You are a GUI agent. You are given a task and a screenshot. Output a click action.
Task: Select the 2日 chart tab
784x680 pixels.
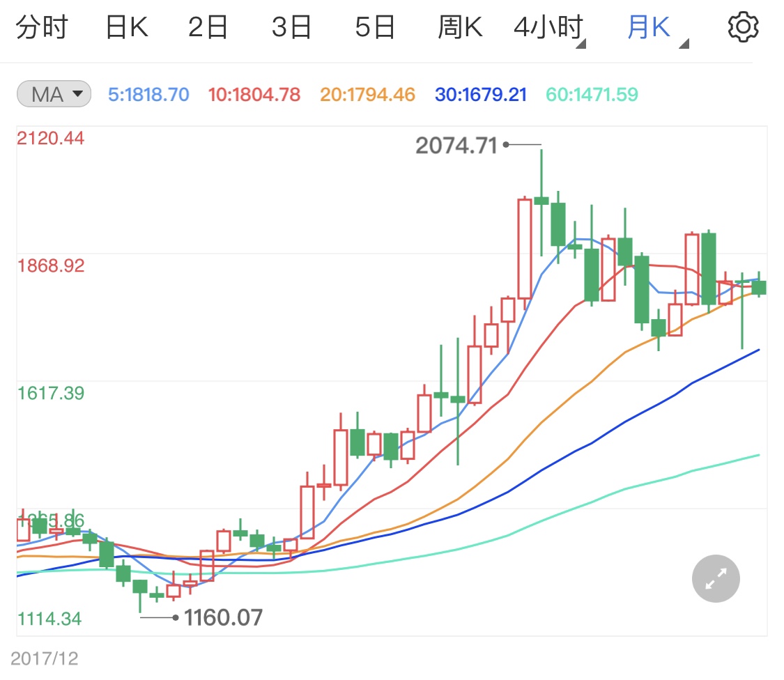coord(208,27)
